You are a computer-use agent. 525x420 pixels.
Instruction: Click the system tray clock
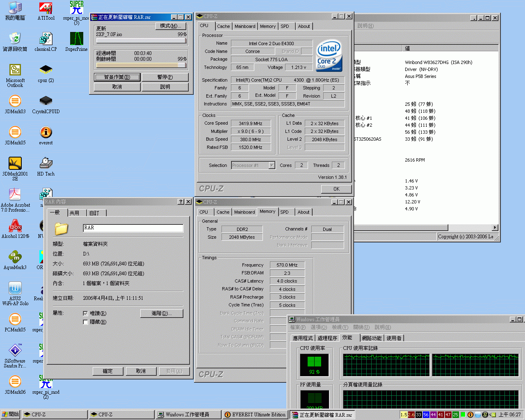coord(509,415)
